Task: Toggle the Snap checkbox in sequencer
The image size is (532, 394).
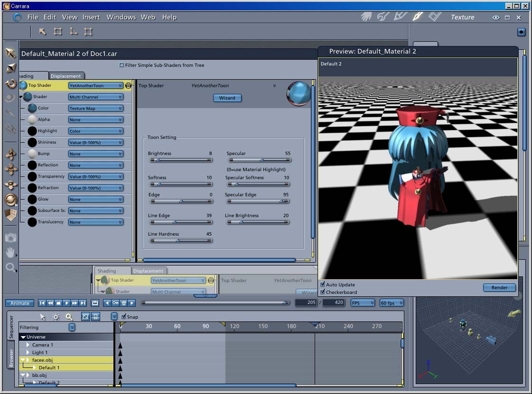Action: point(124,317)
